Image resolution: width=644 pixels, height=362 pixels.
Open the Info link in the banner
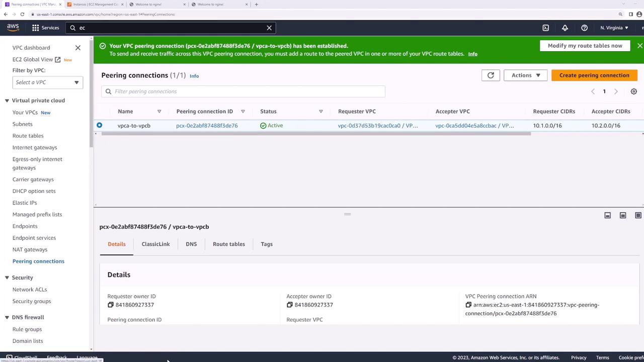point(473,54)
